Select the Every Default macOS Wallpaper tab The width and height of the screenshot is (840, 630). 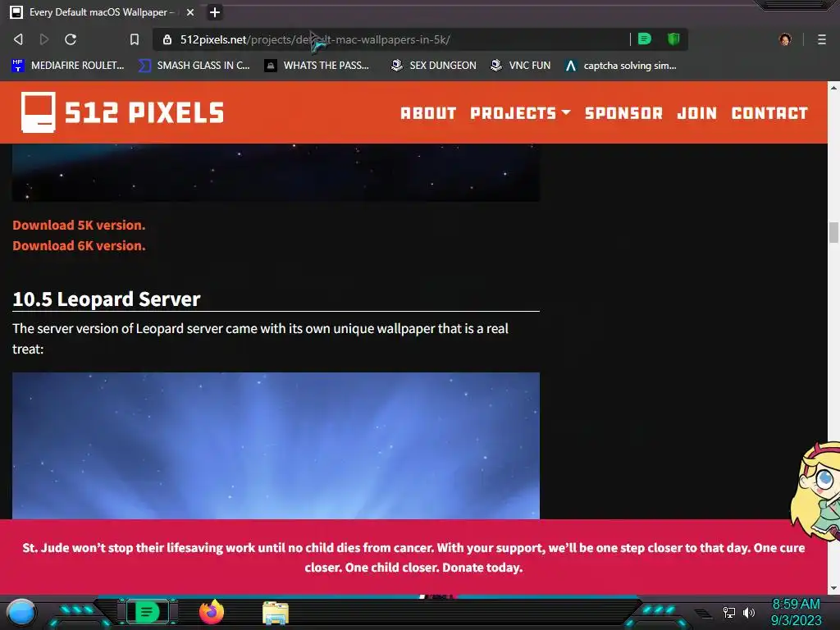click(102, 11)
